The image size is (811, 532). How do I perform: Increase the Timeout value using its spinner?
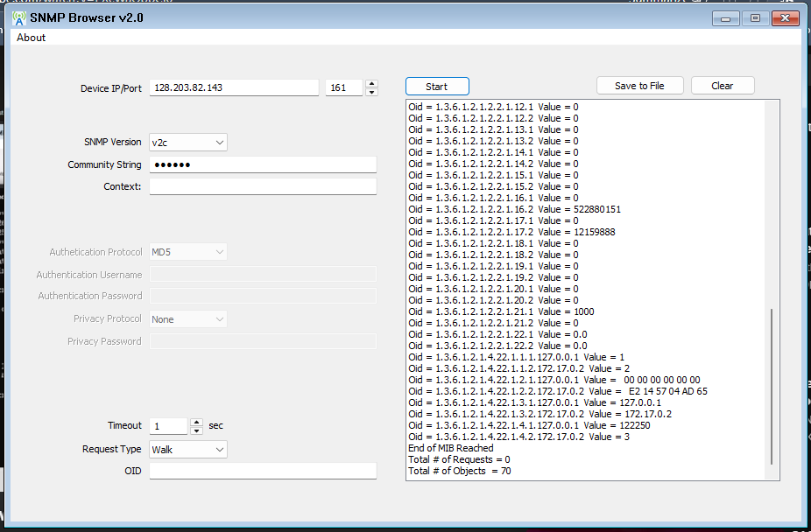pos(197,422)
